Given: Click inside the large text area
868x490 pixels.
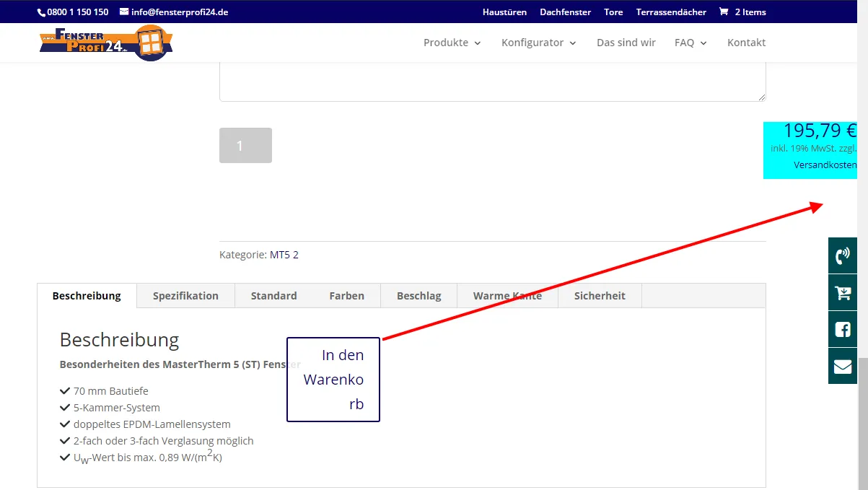Looking at the screenshot, I should click(x=492, y=82).
